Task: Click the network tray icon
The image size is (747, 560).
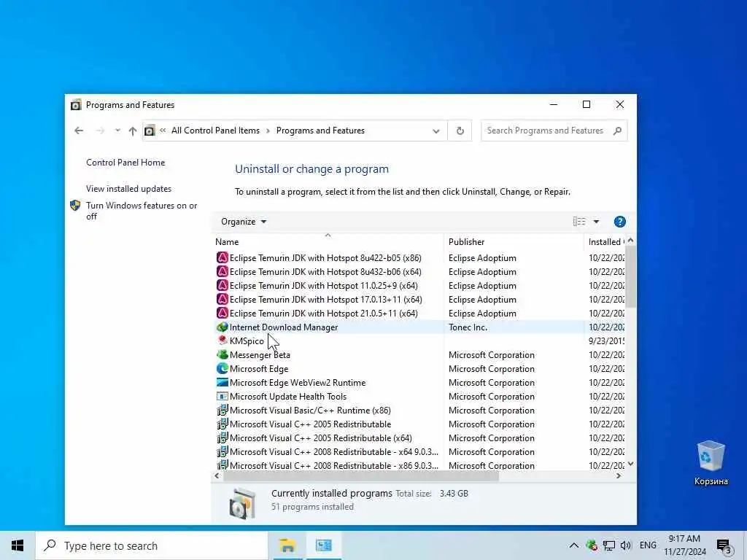Action: coord(608,545)
